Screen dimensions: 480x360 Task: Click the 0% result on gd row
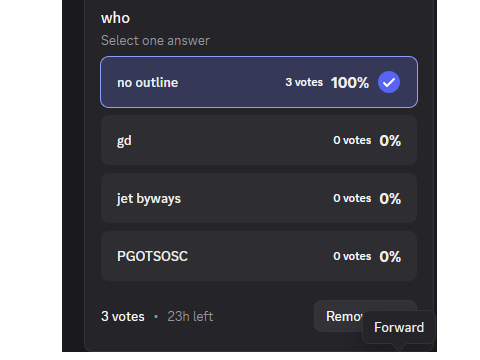390,141
